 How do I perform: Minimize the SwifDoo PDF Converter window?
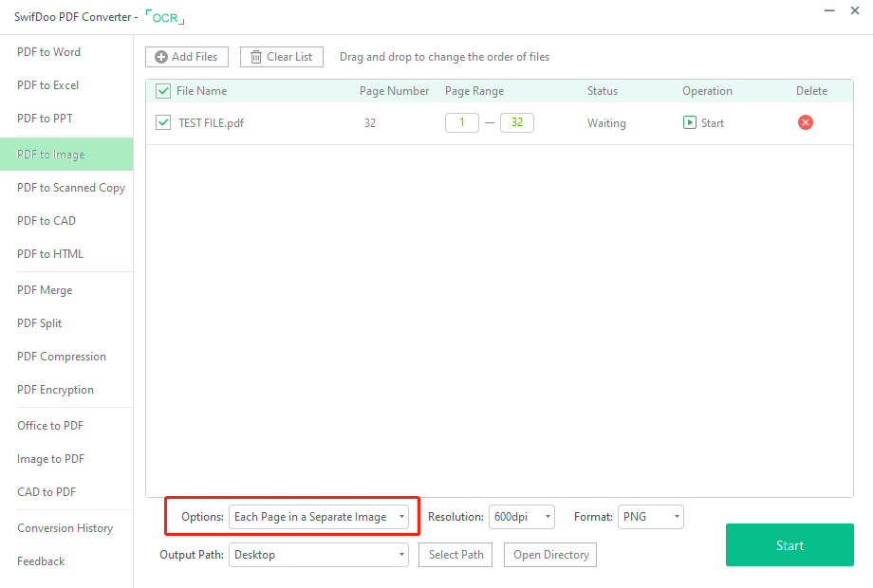pyautogui.click(x=829, y=10)
